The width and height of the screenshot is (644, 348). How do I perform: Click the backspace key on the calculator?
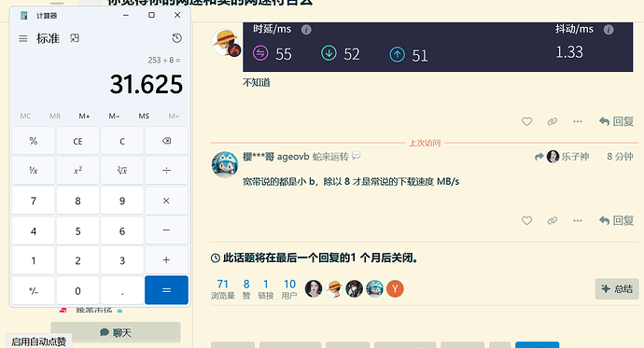pos(166,141)
